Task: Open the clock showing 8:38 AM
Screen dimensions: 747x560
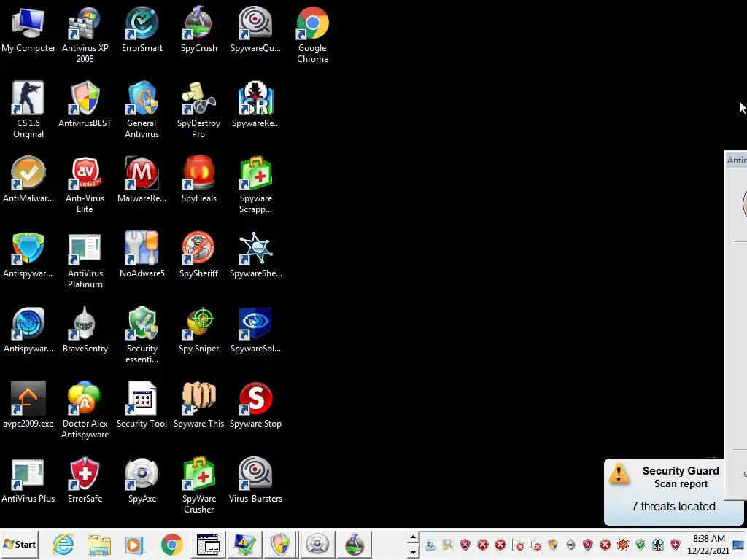Action: (708, 545)
